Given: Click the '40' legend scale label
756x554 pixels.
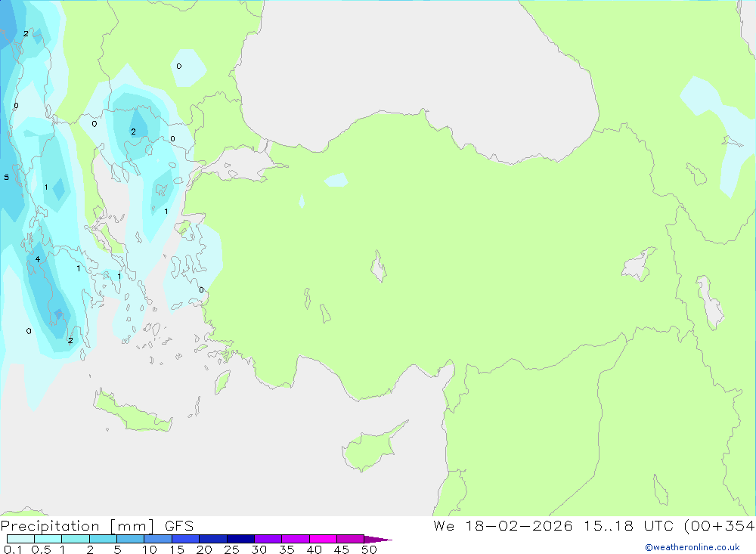Looking at the screenshot, I should (314, 549).
